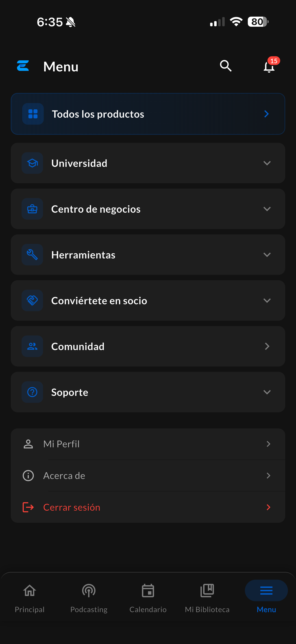The image size is (296, 644).
Task: Expand the Universidad section chevron
Action: pos(267,163)
